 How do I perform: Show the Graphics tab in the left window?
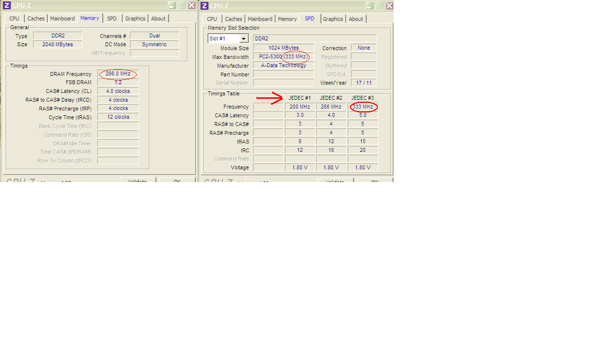(x=135, y=18)
